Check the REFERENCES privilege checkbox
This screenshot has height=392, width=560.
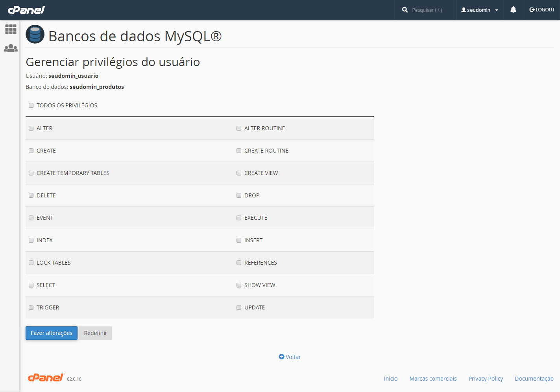coord(239,263)
